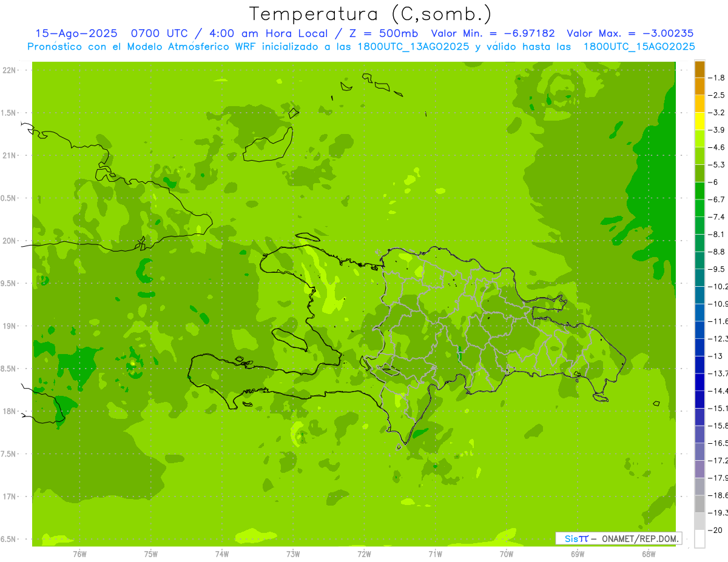Click the dark blue swatch between -13 and -13.7

pyautogui.click(x=700, y=365)
